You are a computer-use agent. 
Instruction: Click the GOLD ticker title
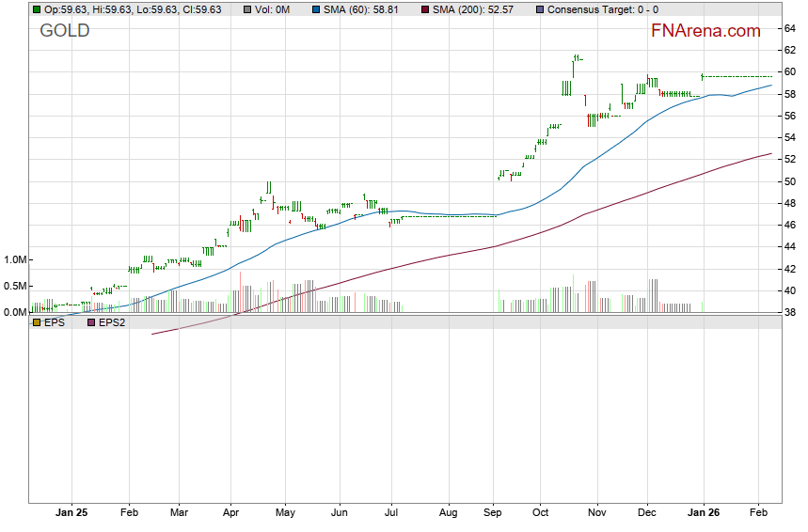tap(65, 31)
